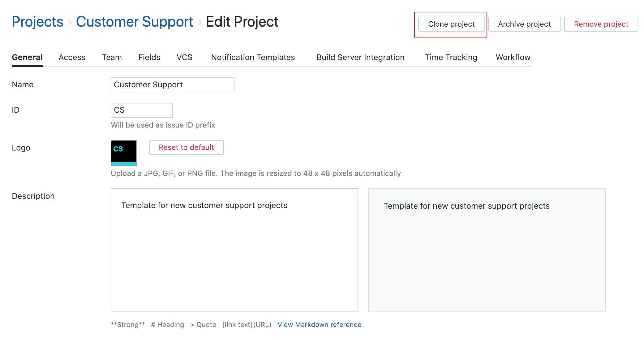Click the ID input field
The width and height of the screenshot is (644, 340).
tap(141, 110)
